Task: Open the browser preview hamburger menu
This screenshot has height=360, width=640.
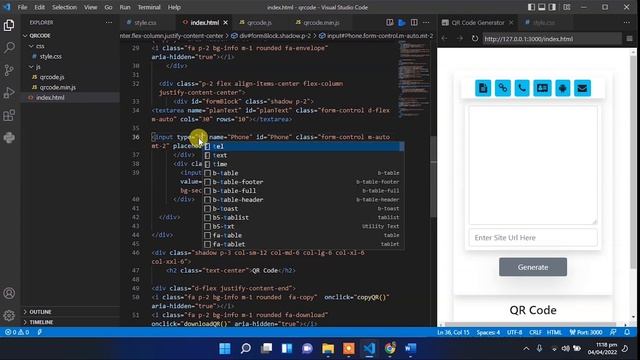Action: coord(629,38)
